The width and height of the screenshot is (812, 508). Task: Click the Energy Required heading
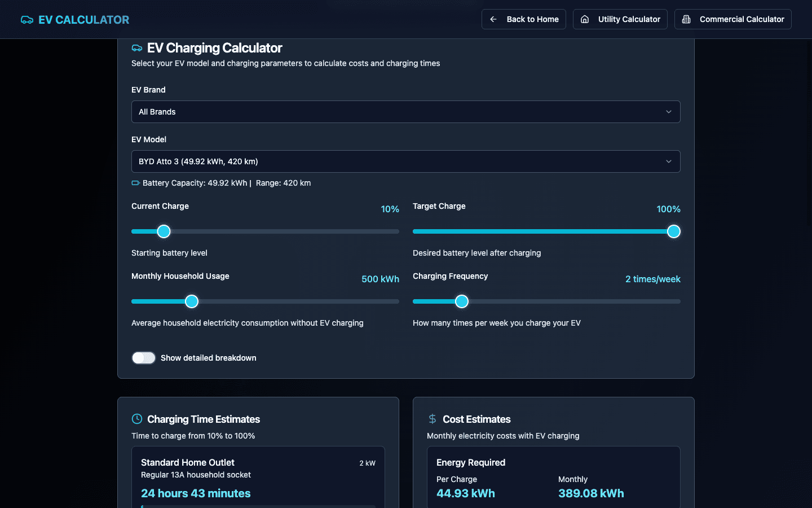(471, 462)
